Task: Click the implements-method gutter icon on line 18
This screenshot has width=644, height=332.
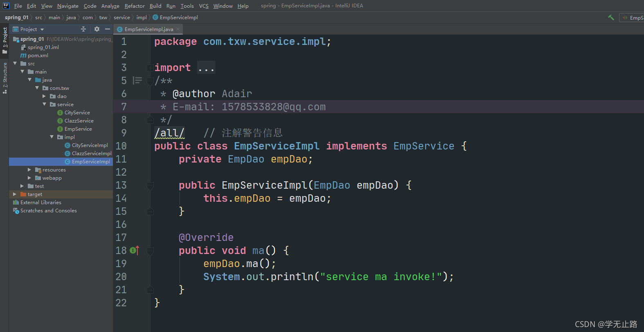Action: tap(135, 250)
